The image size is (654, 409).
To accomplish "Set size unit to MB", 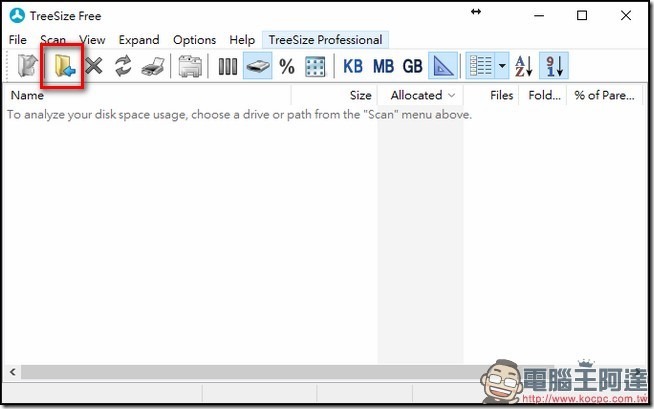I will point(383,66).
